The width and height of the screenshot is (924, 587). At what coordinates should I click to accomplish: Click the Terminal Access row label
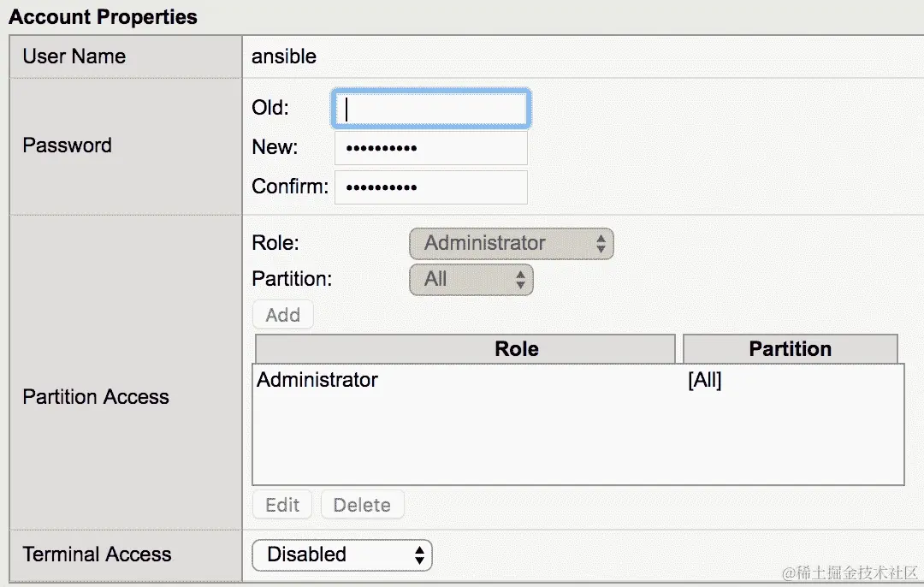(x=97, y=554)
